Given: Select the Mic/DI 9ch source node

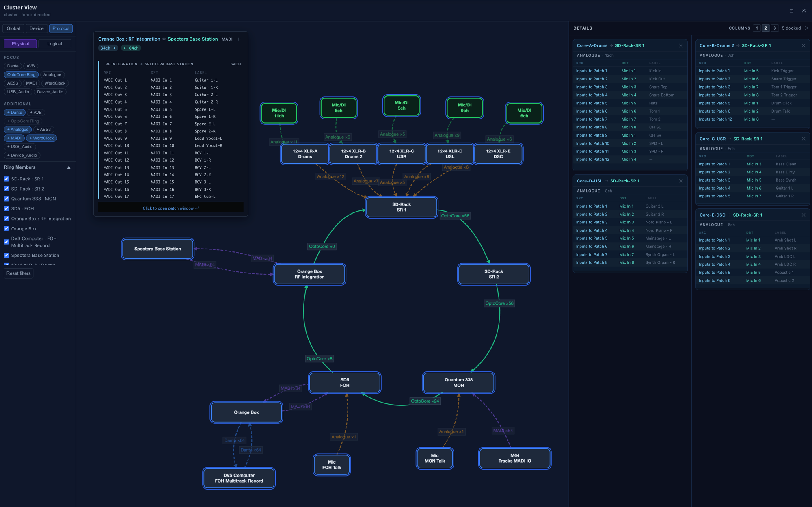Looking at the screenshot, I should point(464,108).
